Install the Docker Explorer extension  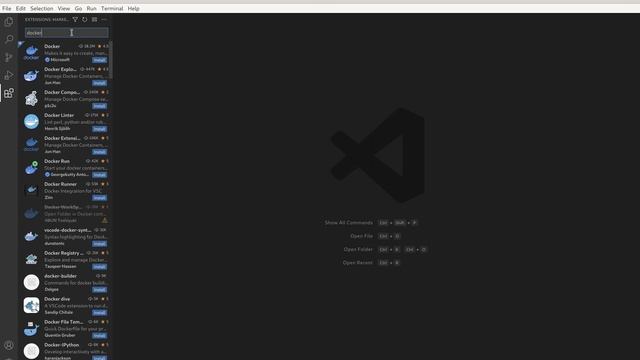[x=99, y=83]
